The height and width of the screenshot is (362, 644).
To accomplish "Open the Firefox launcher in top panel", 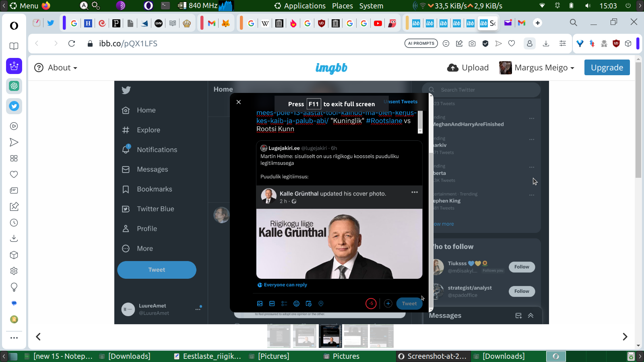I will click(x=46, y=6).
